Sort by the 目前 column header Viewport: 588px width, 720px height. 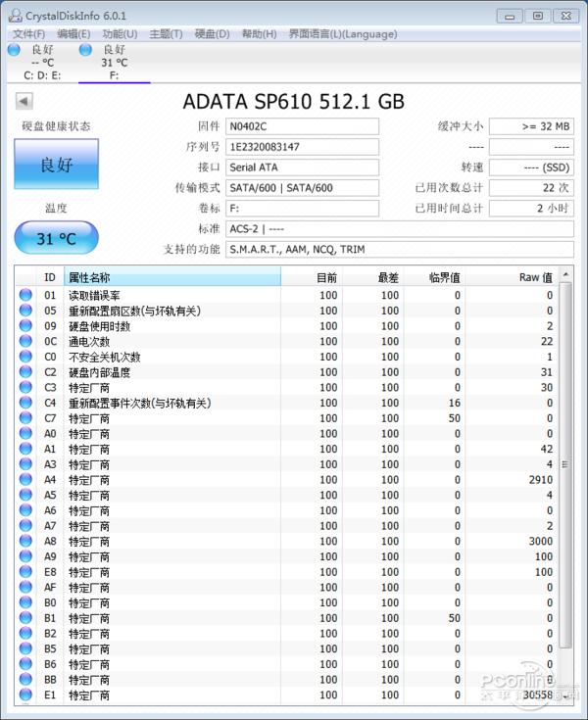click(312, 277)
